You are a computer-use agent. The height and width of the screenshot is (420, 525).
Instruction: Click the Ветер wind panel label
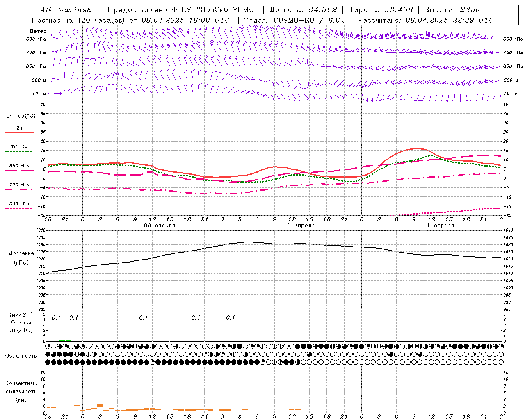pos(38,31)
